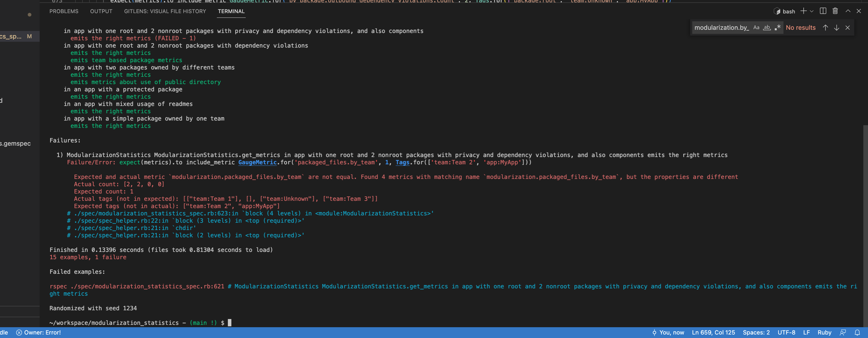
Task: Click the 'Finished in 0.13396 seconds' line
Action: [x=161, y=250]
